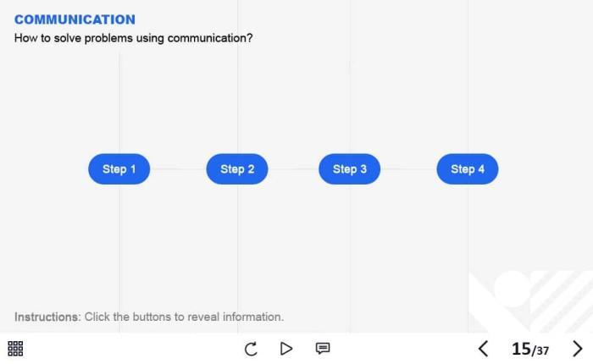Open the captions speech-bubble icon

click(323, 348)
